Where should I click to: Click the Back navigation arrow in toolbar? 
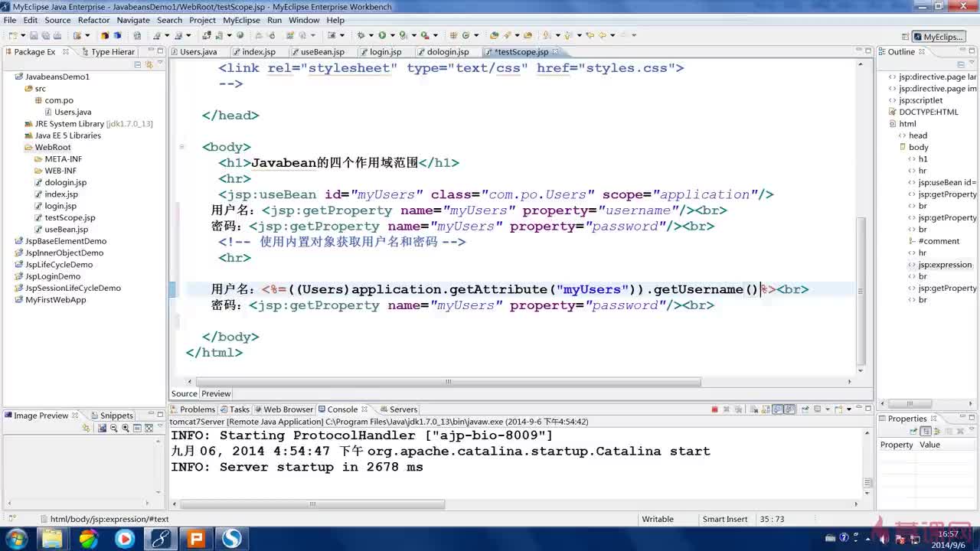(x=603, y=35)
